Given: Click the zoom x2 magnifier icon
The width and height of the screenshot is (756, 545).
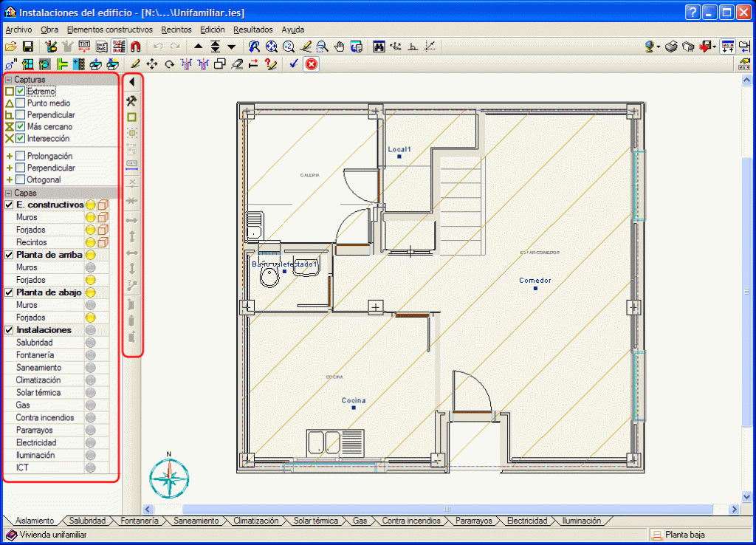Looking at the screenshot, I should [289, 47].
